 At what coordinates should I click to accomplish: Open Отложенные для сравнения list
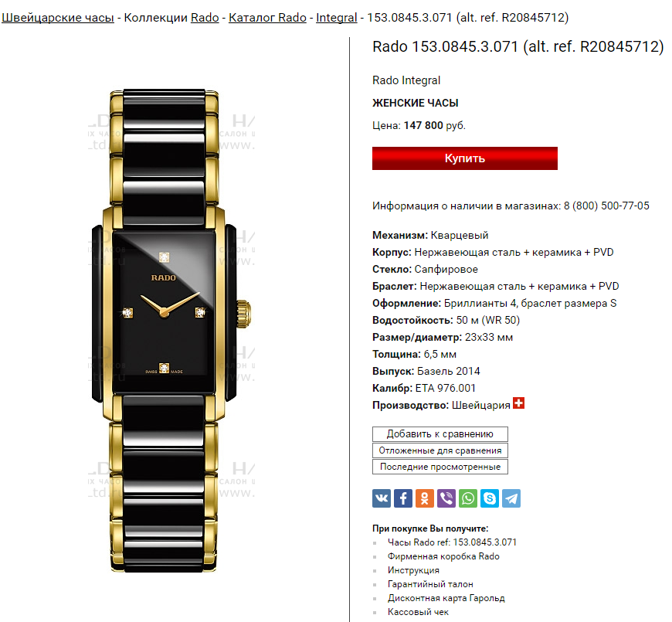pyautogui.click(x=440, y=450)
